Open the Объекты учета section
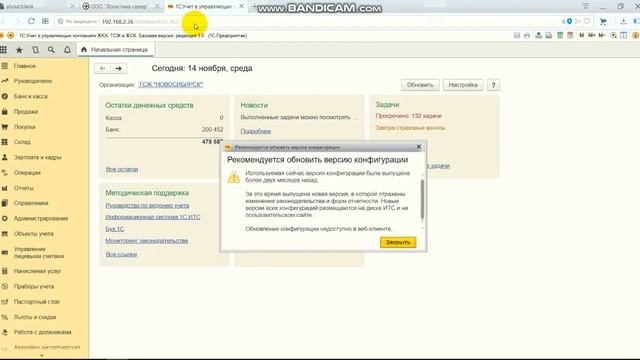This screenshot has height=360, width=640. [33, 234]
